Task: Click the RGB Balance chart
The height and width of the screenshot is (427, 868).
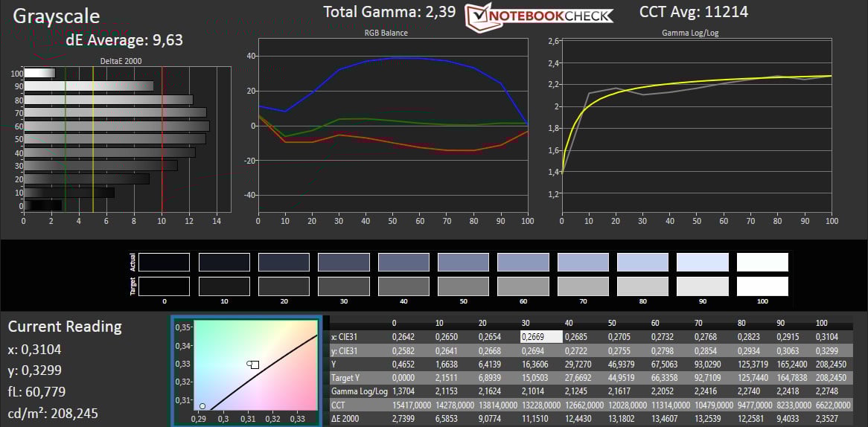Action: 393,126
